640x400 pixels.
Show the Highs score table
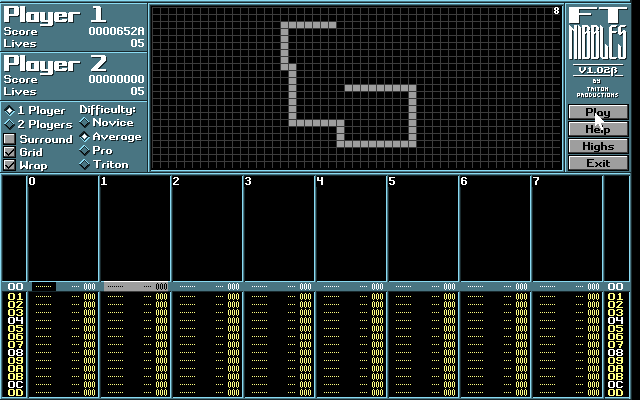tap(598, 146)
